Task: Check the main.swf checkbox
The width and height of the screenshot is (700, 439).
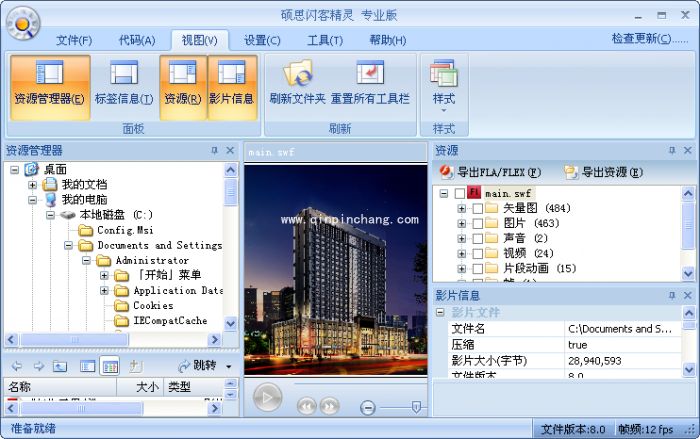Action: 460,193
